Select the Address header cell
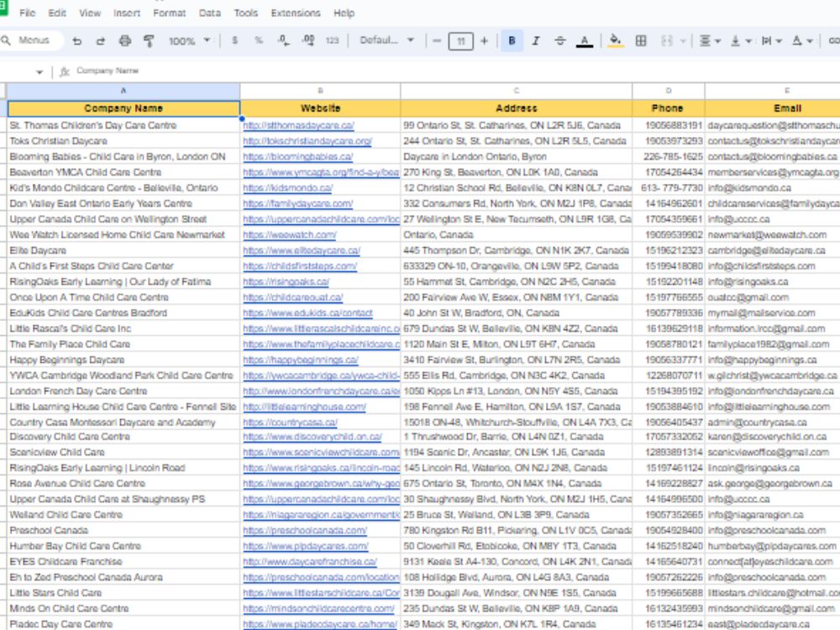This screenshot has width=840, height=630. coord(516,108)
